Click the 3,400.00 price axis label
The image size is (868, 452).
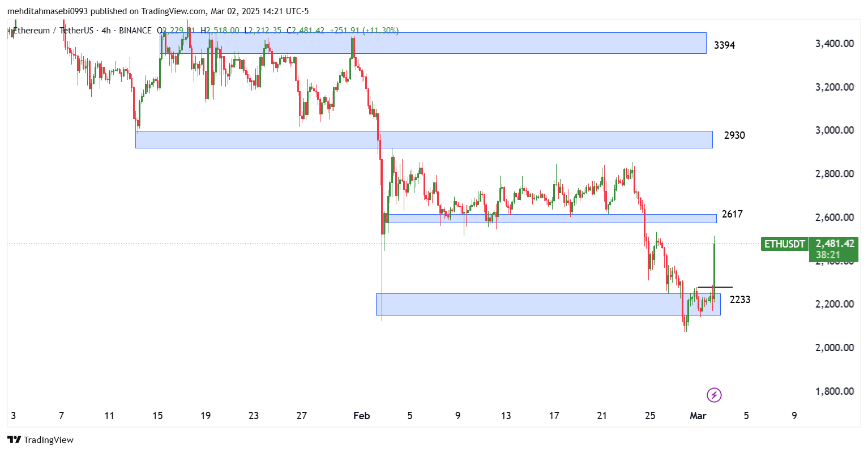tap(835, 44)
